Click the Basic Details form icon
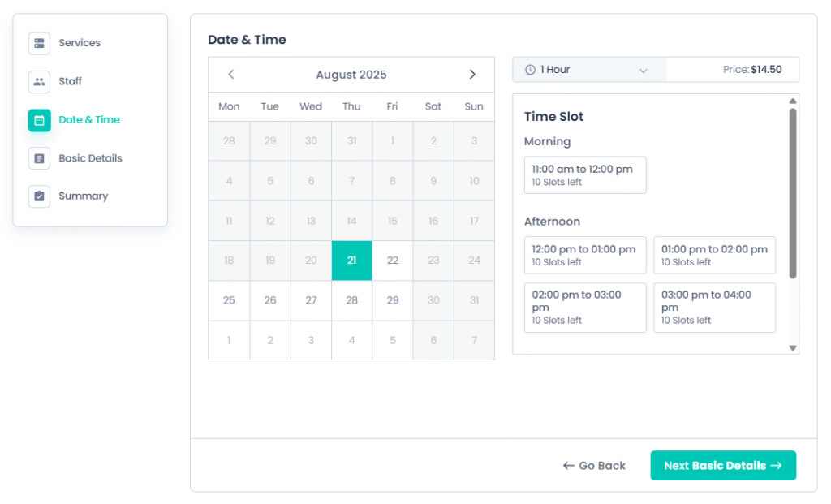Image resolution: width=831 pixels, height=504 pixels. click(39, 158)
